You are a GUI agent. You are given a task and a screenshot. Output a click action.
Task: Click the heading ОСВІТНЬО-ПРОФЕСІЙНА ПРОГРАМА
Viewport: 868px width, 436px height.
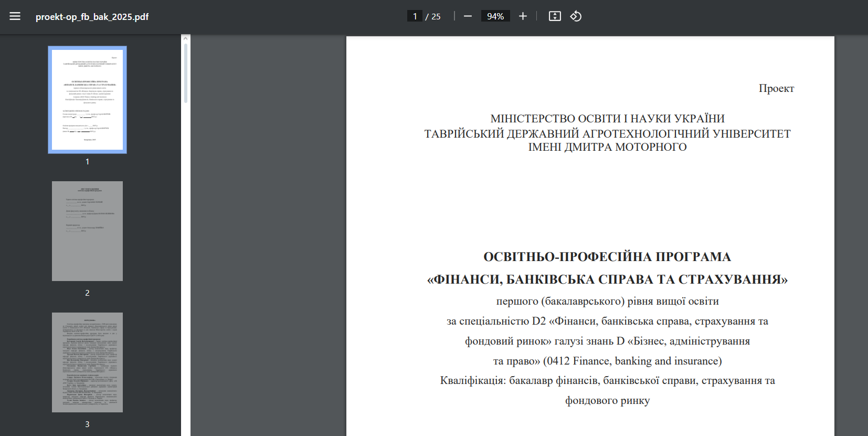point(607,257)
